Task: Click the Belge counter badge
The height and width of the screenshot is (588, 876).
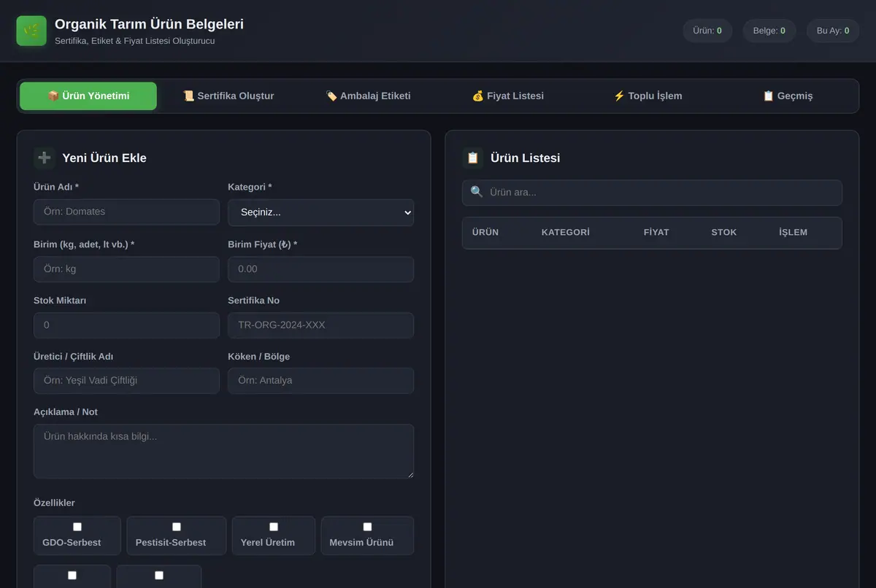Action: tap(769, 31)
